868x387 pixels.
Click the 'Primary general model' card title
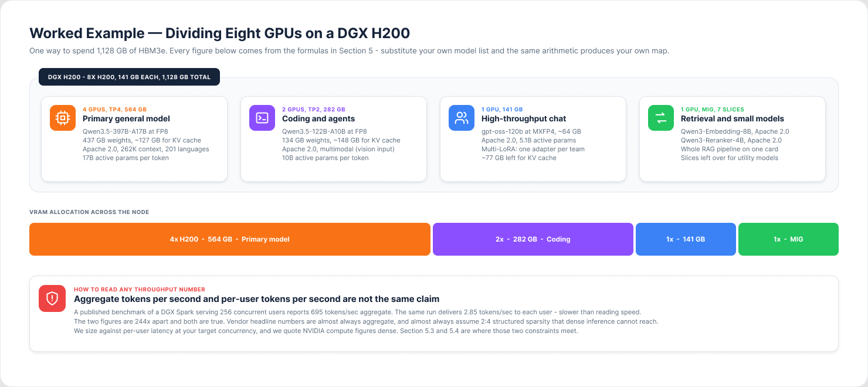126,119
